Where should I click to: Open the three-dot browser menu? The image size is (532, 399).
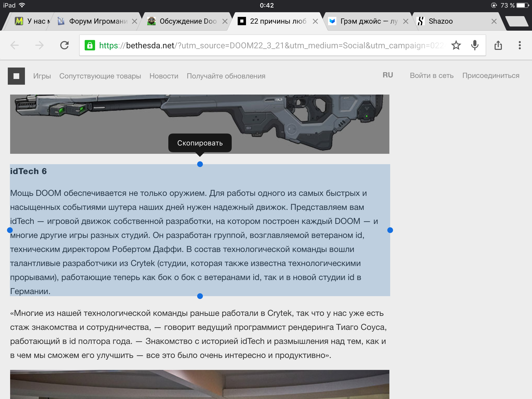520,45
